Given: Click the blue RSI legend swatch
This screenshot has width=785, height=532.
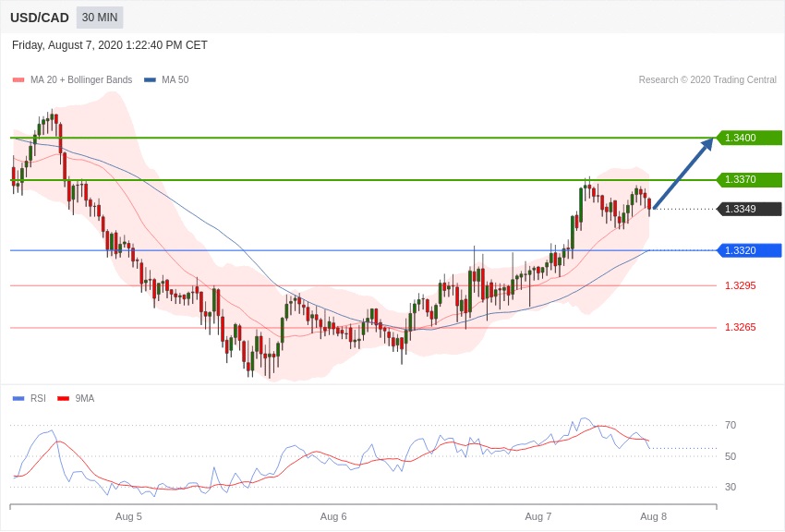Looking at the screenshot, I should pyautogui.click(x=18, y=399).
